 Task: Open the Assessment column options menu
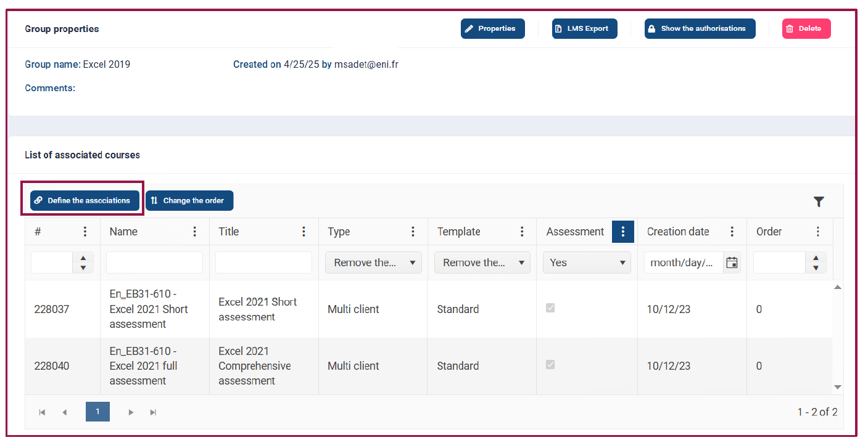click(623, 232)
